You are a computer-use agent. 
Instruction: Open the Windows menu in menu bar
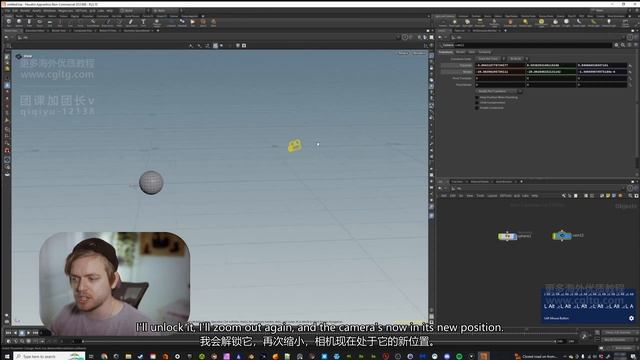[49, 11]
